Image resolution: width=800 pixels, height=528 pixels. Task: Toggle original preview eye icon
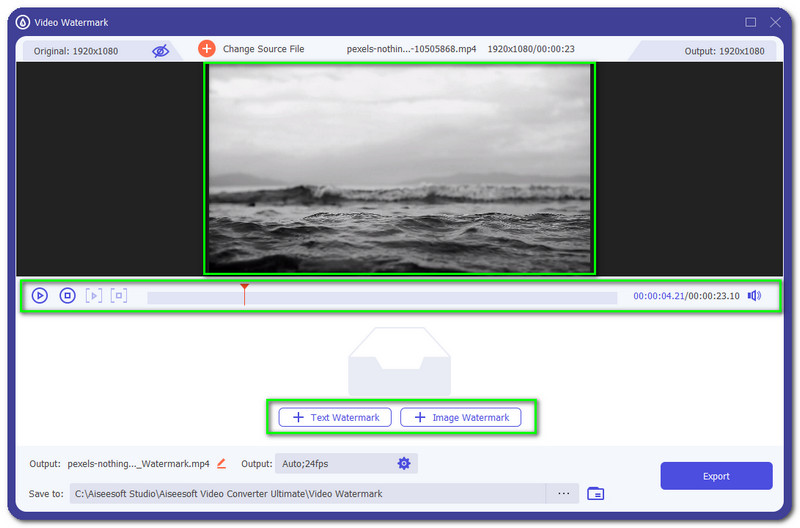pos(161,51)
